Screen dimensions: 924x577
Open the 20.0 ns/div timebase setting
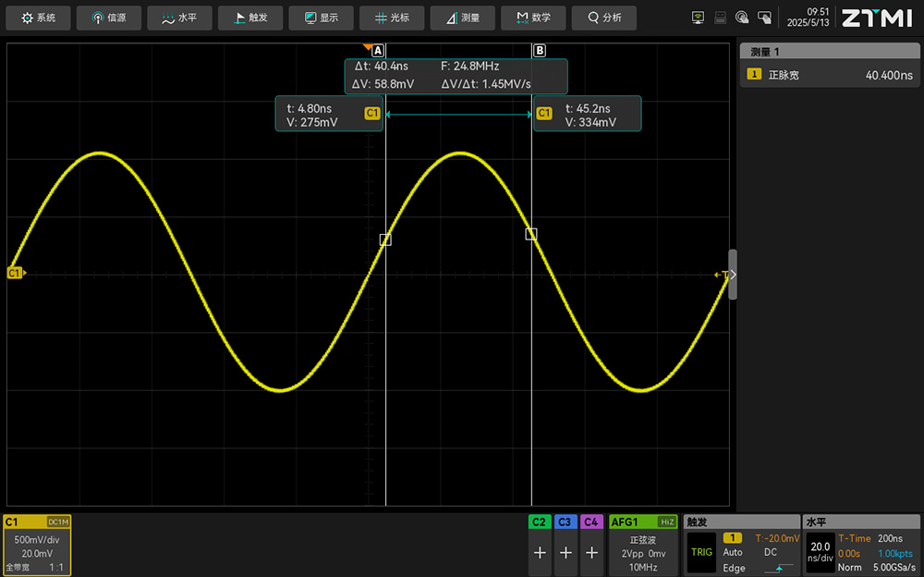[820, 552]
